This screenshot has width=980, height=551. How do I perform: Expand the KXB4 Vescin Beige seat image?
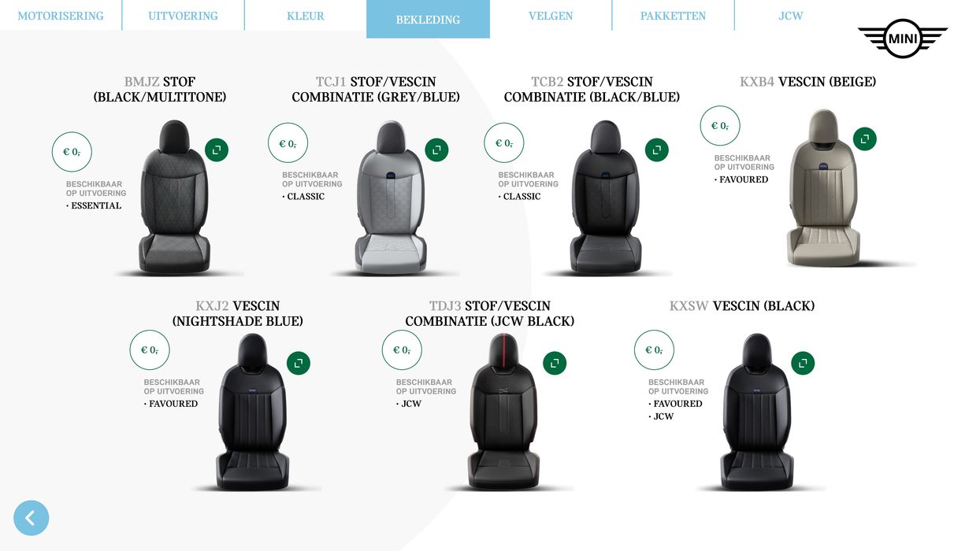pyautogui.click(x=865, y=139)
